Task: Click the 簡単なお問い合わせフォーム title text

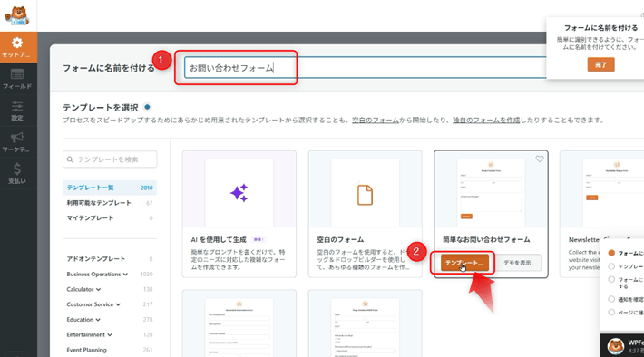Action: click(x=486, y=239)
